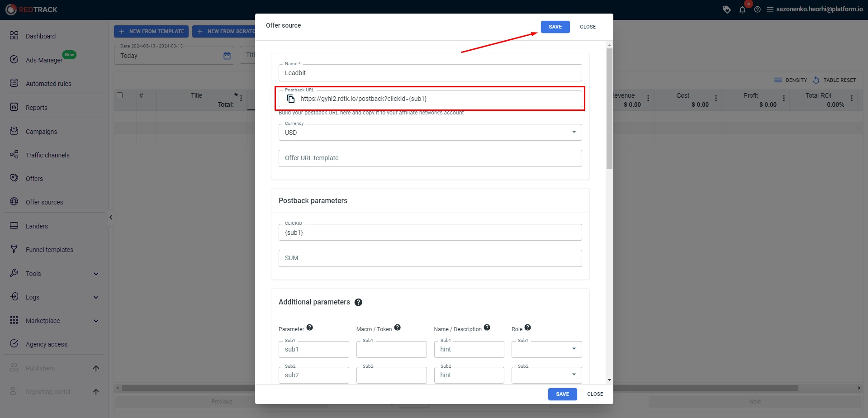Open the tag icon in the top bar
This screenshot has width=868, height=418.
tap(727, 9)
